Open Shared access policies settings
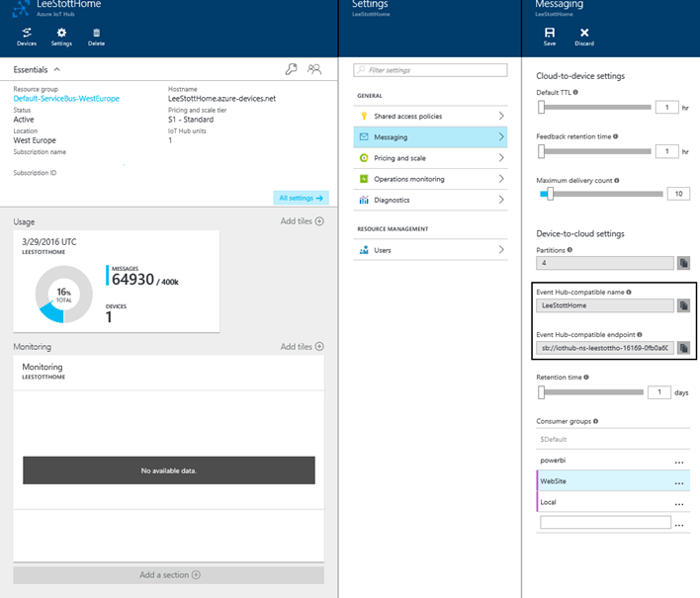The height and width of the screenshot is (598, 700). [x=430, y=116]
